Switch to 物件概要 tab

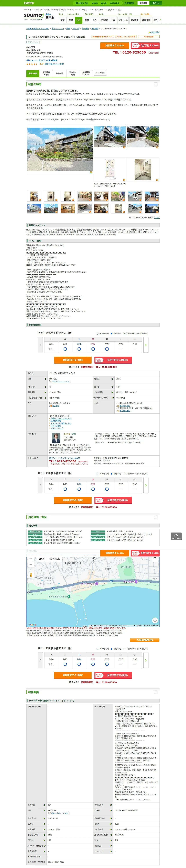pyautogui.click(x=59, y=73)
